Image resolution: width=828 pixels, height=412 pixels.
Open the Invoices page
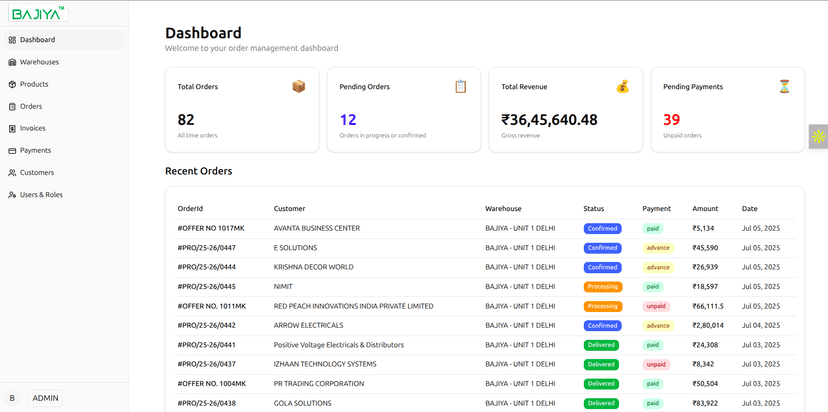[x=64, y=128]
